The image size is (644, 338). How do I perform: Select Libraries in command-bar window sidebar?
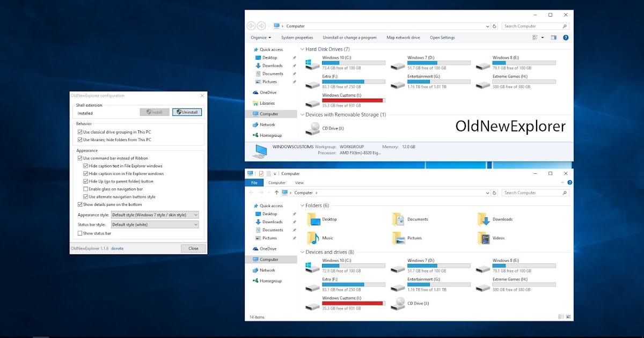click(267, 103)
